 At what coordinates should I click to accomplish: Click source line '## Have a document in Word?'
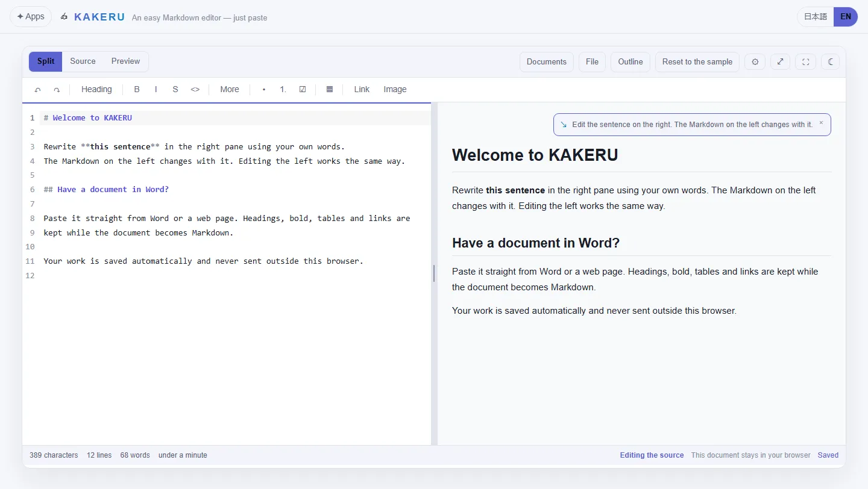[x=106, y=189]
